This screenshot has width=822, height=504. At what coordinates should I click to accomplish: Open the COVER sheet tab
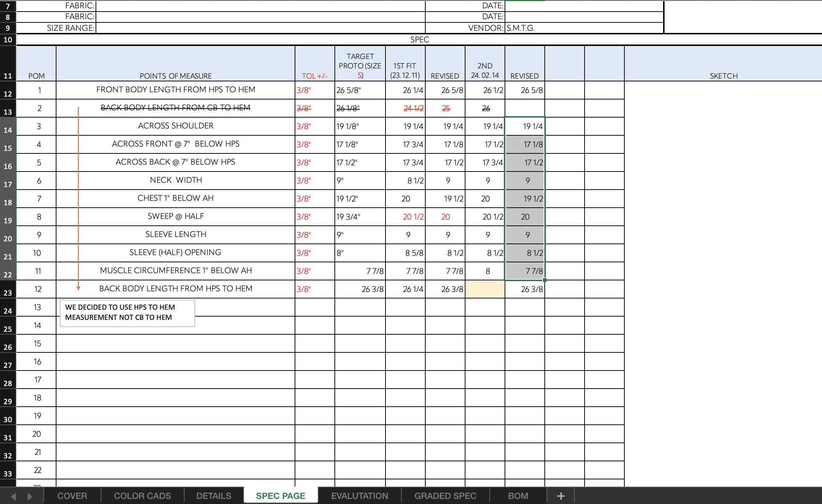coord(72,496)
